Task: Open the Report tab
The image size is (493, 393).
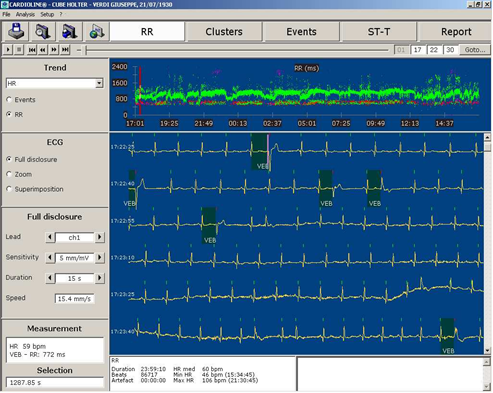Action: pos(455,32)
